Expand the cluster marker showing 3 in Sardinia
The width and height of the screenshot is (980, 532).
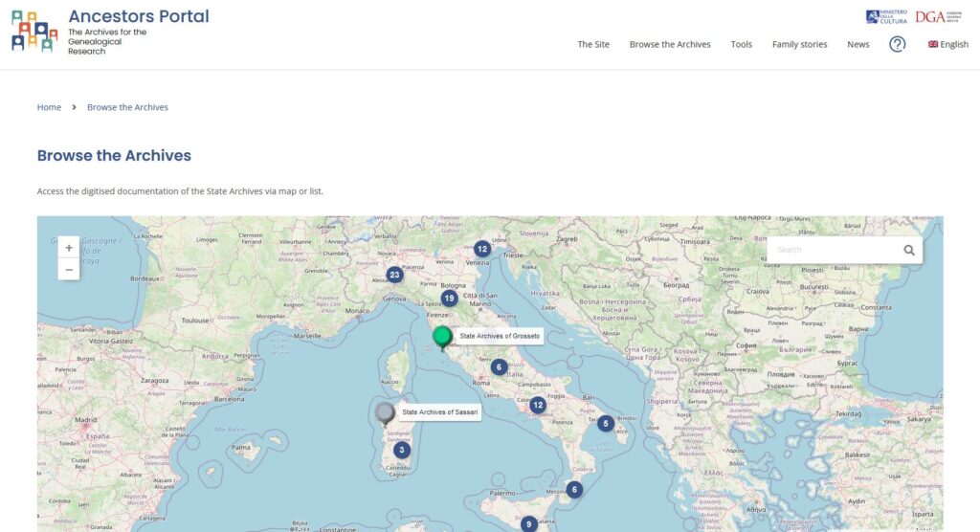click(x=402, y=450)
